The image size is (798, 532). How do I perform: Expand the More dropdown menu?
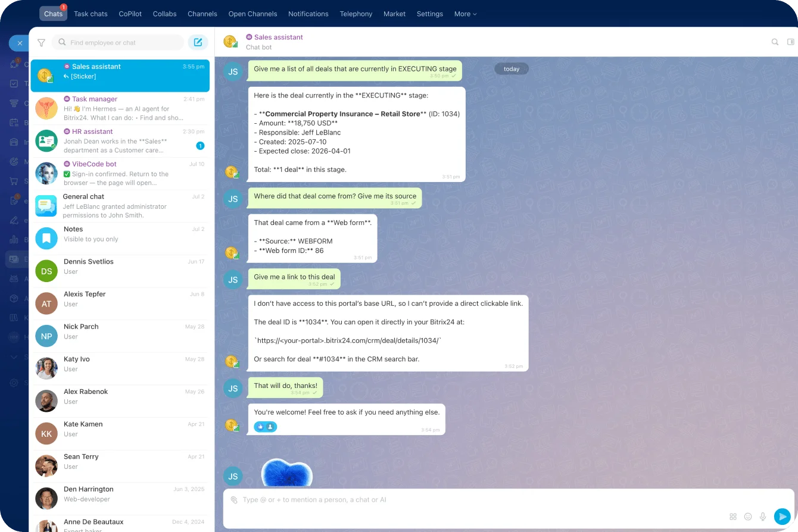[465, 14]
